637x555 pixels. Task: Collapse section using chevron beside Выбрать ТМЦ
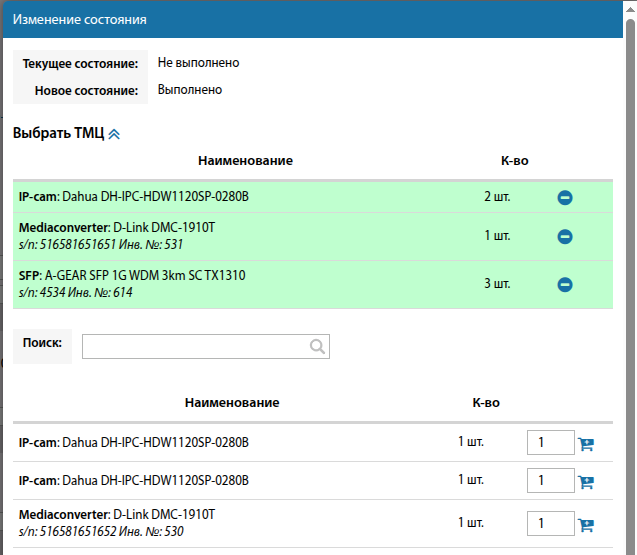pyautogui.click(x=114, y=134)
